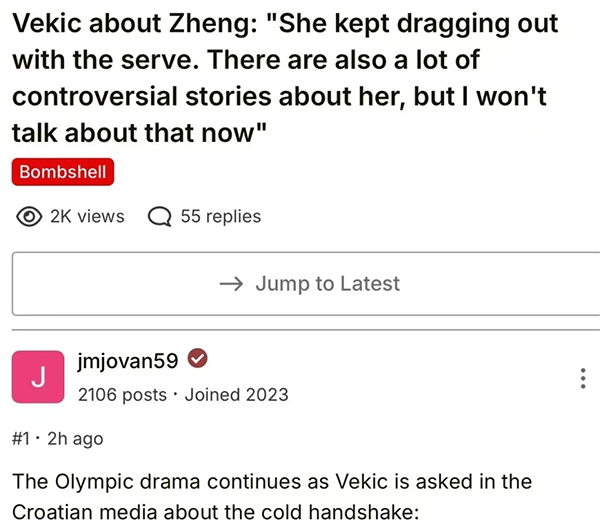Click the Joined 2023 text
600x530 pixels.
[236, 394]
